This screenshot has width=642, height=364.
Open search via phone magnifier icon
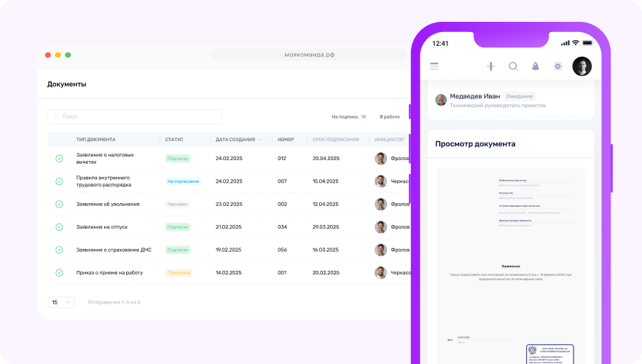point(513,66)
